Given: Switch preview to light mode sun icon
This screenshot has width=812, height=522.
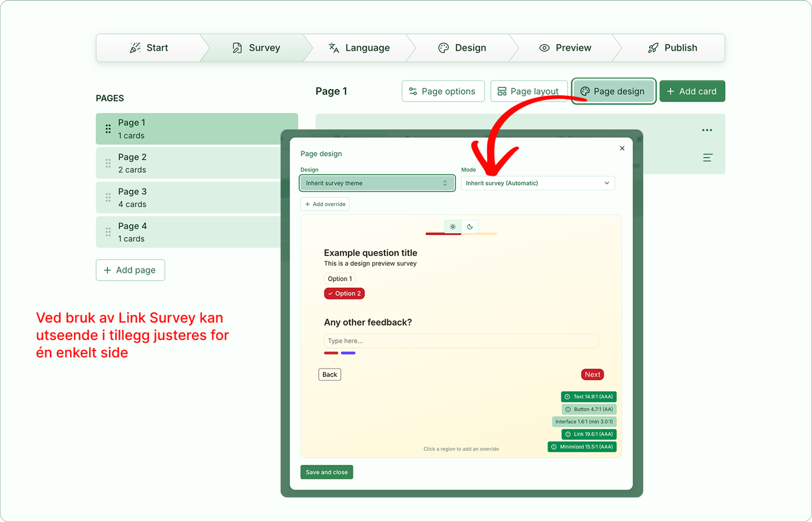Looking at the screenshot, I should (x=453, y=227).
